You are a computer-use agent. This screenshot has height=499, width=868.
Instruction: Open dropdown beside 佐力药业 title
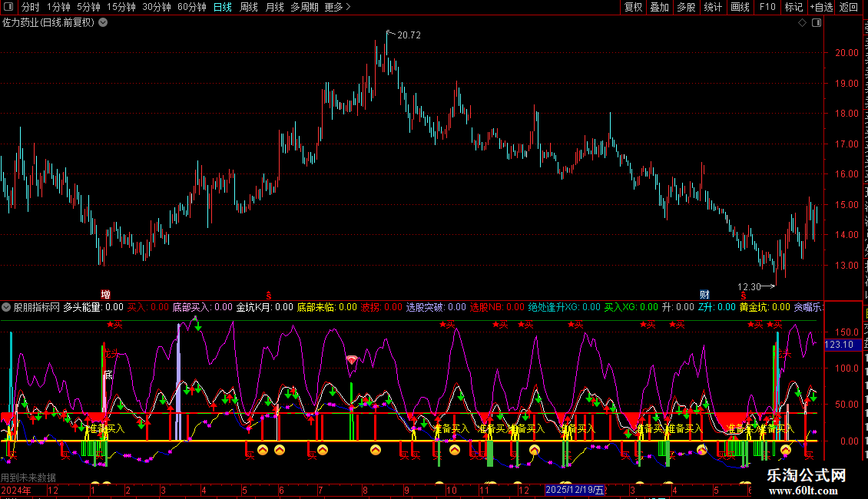pos(103,23)
